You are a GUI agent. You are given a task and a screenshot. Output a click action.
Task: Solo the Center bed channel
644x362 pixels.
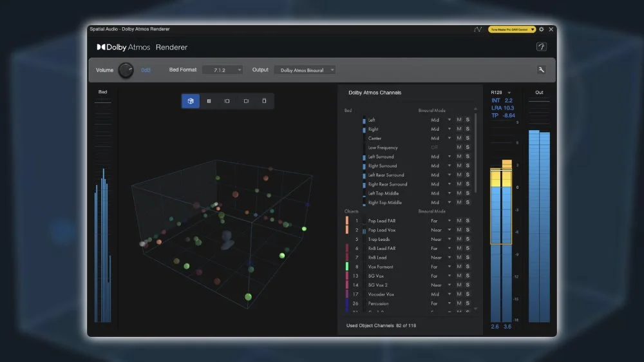tap(468, 138)
